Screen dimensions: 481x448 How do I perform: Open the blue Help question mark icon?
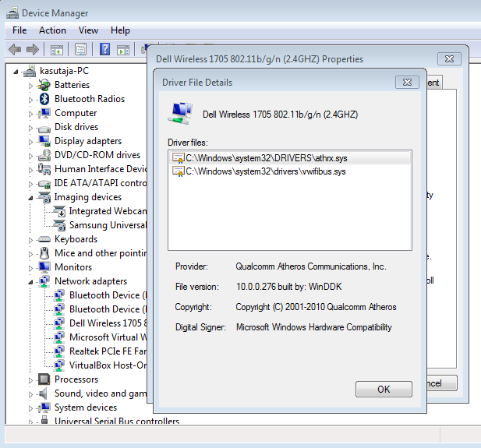(104, 49)
